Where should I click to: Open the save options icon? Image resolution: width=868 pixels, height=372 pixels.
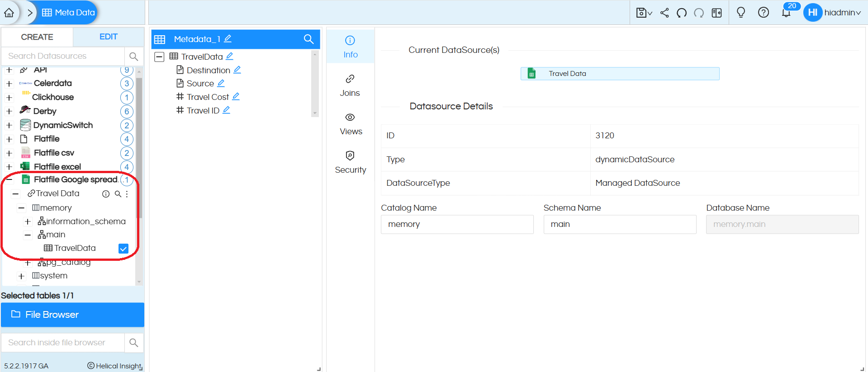pos(644,13)
